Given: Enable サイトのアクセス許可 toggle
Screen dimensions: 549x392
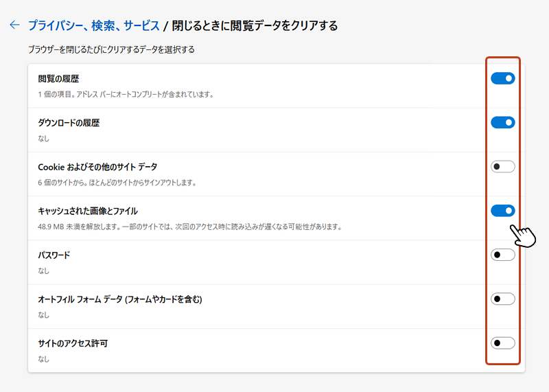Looking at the screenshot, I should [503, 343].
